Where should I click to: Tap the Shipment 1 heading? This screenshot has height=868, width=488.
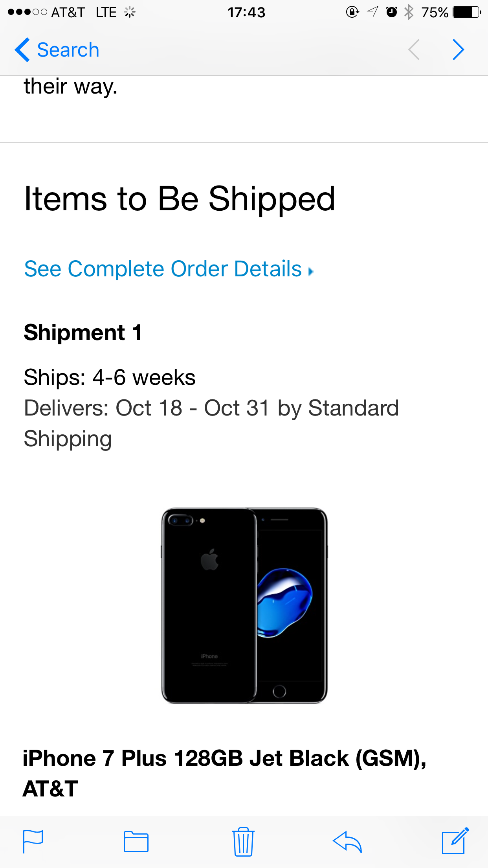point(83,333)
